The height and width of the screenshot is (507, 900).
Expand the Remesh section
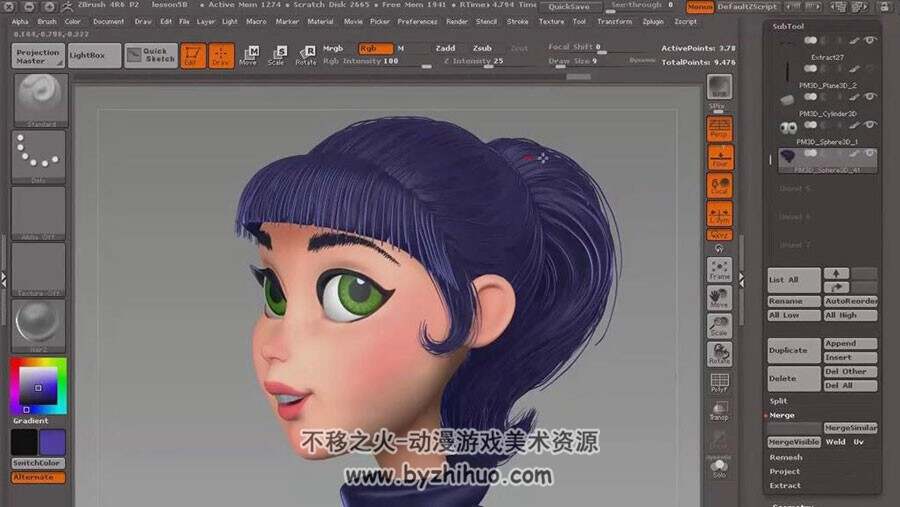(x=786, y=458)
